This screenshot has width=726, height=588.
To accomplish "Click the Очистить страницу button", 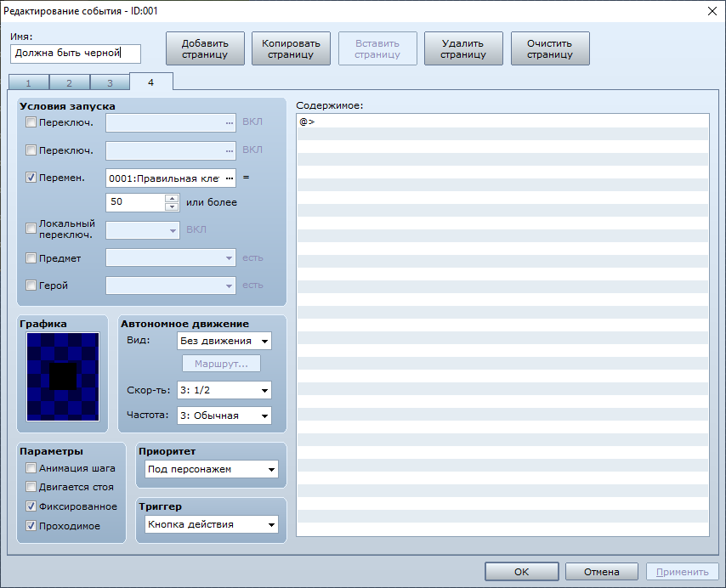I will click(x=550, y=48).
